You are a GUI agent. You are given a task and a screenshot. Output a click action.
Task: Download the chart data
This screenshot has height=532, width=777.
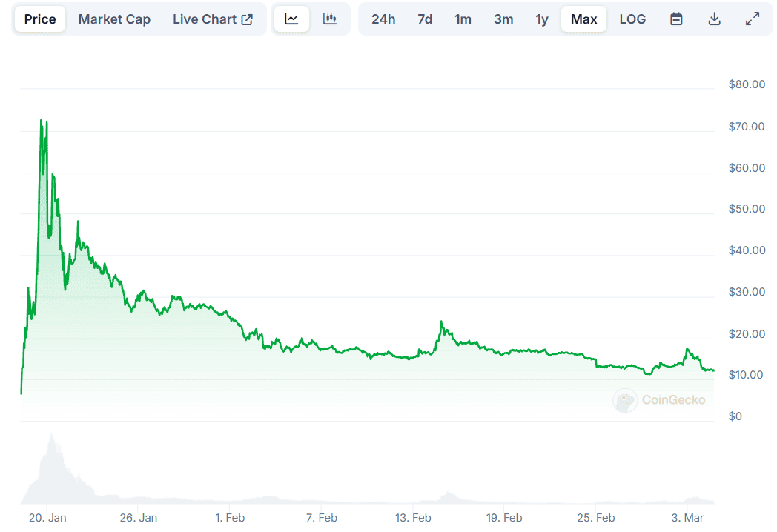click(x=714, y=19)
